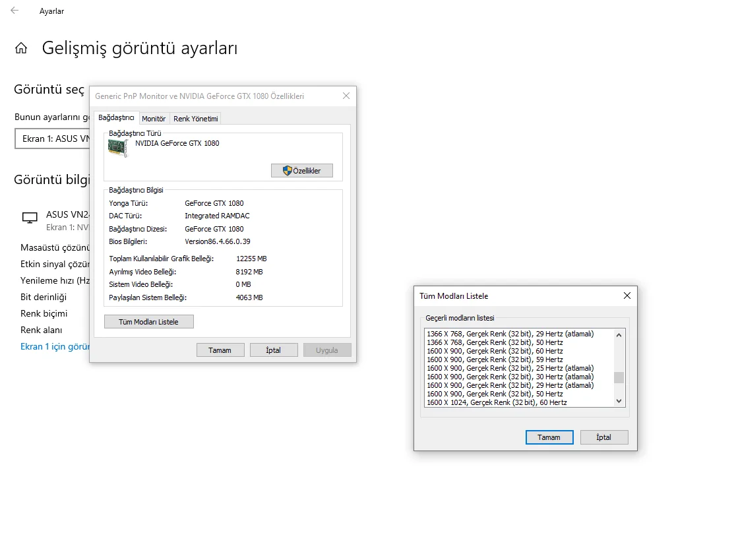Switch to the Monitör tab
This screenshot has height=560, width=736.
pyautogui.click(x=154, y=119)
